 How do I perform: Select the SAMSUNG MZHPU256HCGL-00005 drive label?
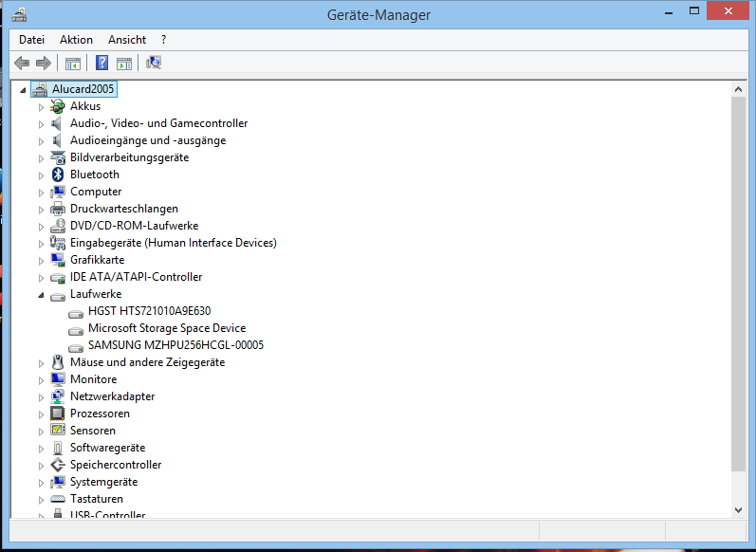click(176, 345)
